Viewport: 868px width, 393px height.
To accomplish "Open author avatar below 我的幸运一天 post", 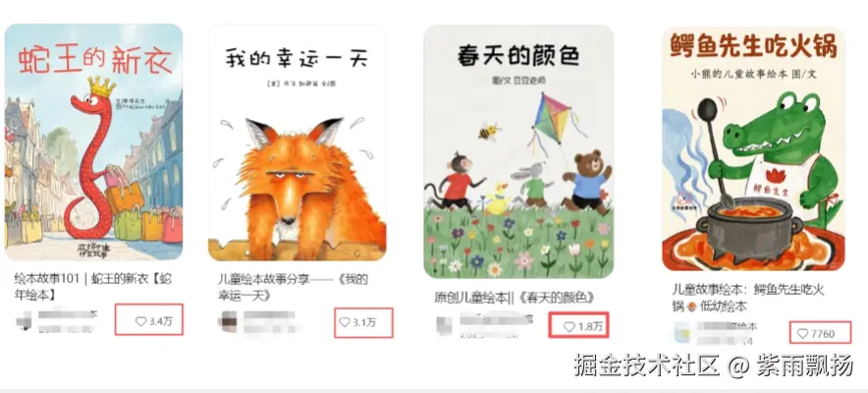I will (228, 321).
